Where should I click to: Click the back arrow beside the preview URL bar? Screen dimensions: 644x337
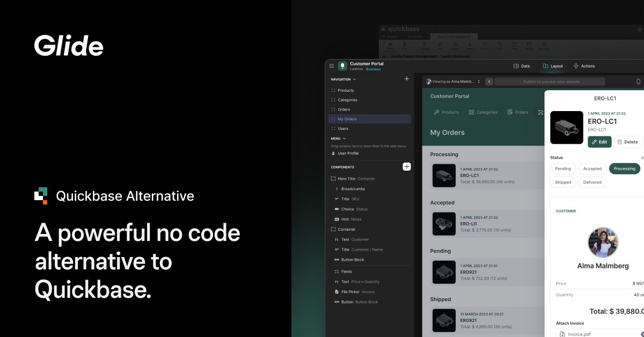pyautogui.click(x=489, y=82)
